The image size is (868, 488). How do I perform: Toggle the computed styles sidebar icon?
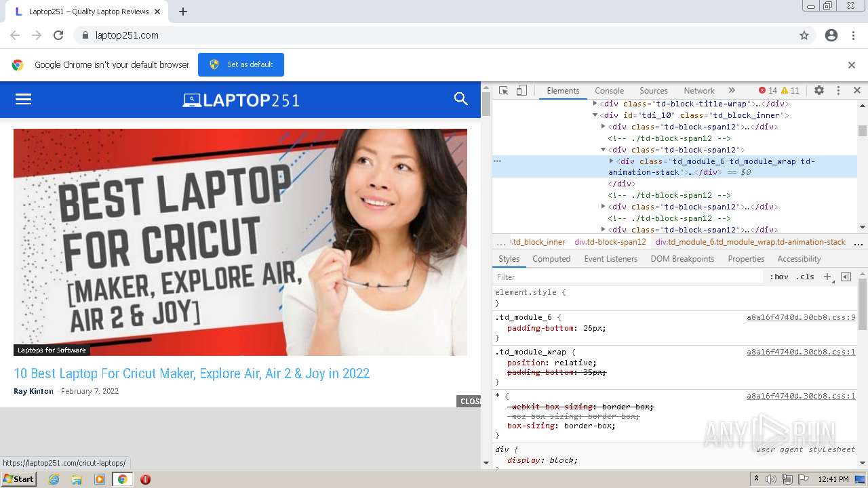coord(846,277)
